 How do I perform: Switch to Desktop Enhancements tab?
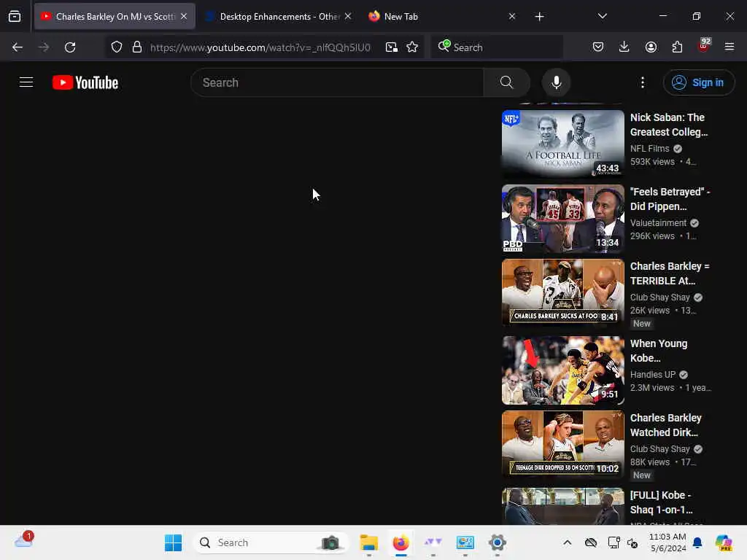(279, 17)
